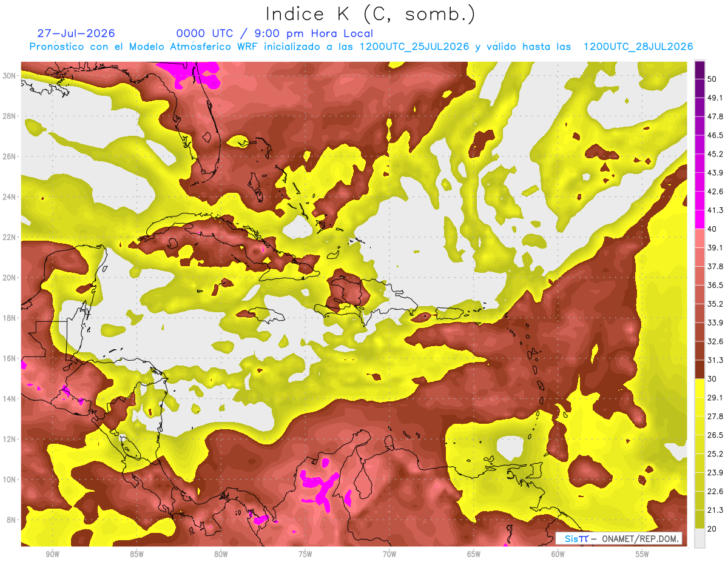Image resolution: width=728 pixels, height=562 pixels.
Task: Click the colorbar value 27.8
Action: point(715,416)
